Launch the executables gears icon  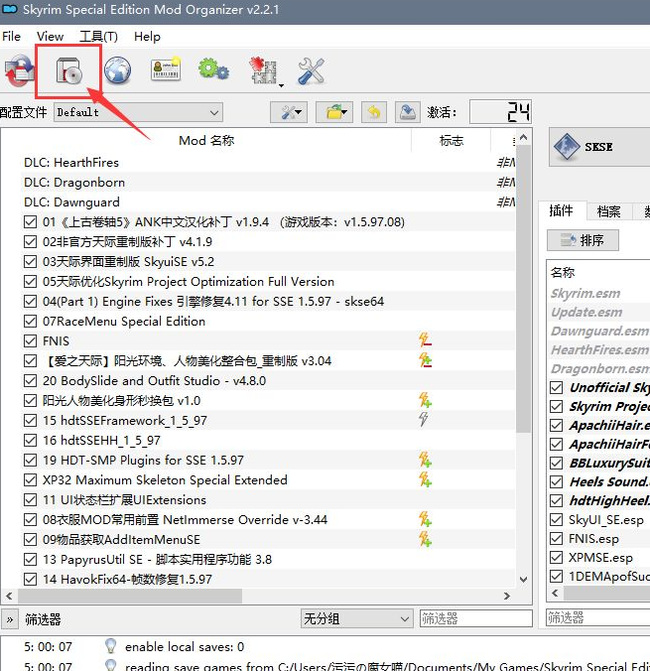[x=212, y=70]
